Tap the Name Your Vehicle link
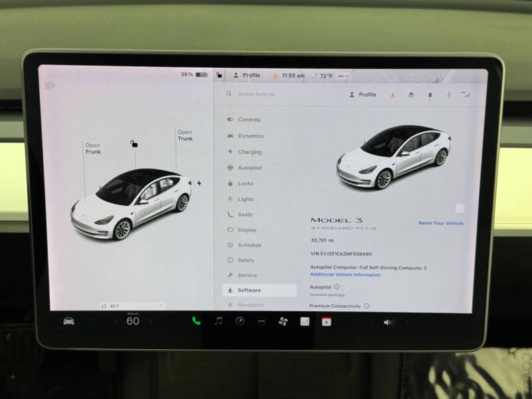 [441, 223]
